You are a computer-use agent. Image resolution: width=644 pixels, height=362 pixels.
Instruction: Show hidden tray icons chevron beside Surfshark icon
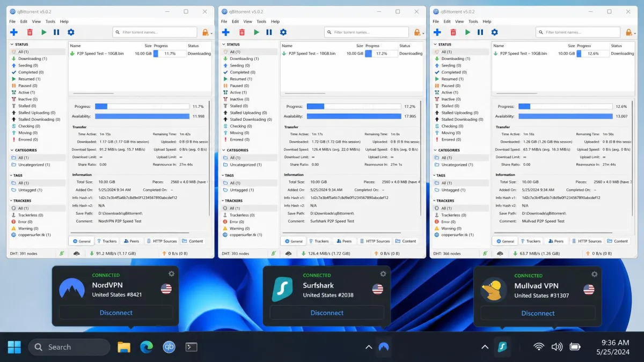485,347
